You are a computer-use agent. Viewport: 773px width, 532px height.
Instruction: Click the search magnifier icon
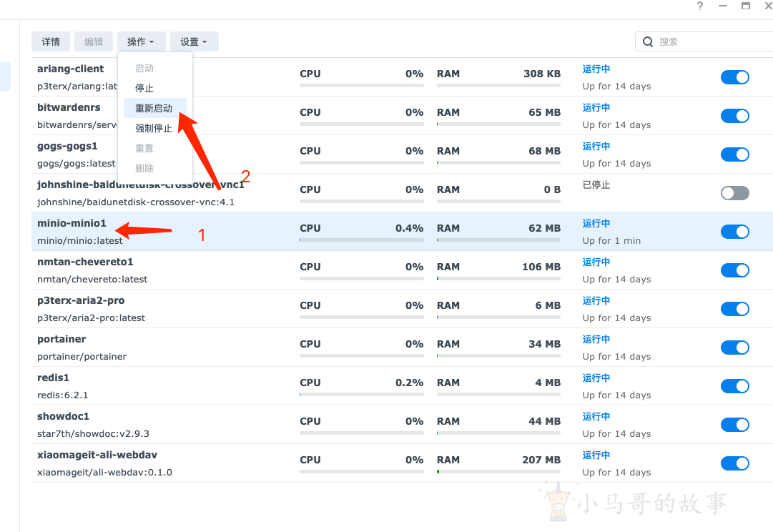pyautogui.click(x=648, y=42)
